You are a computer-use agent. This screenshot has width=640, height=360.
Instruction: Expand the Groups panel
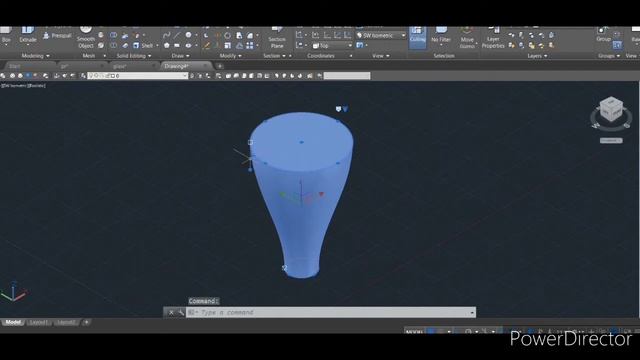[x=609, y=56]
